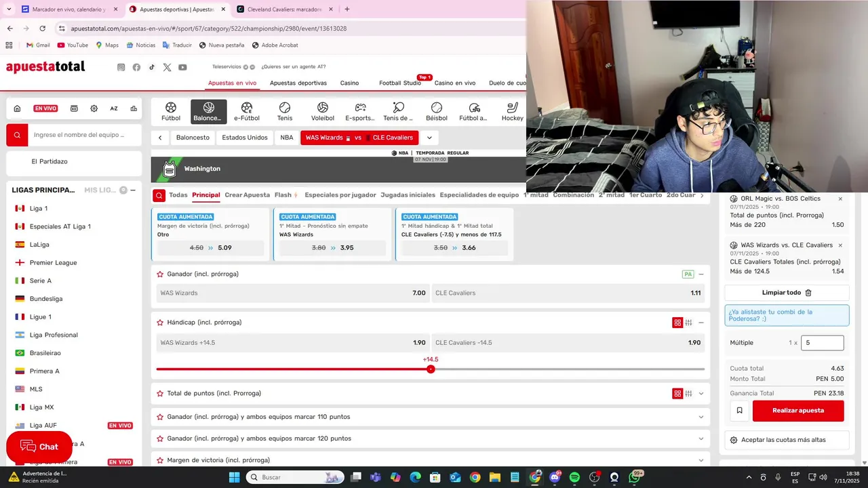Switch to the Crear Apuesta tab
Screen dimensions: 868x488
point(247,195)
